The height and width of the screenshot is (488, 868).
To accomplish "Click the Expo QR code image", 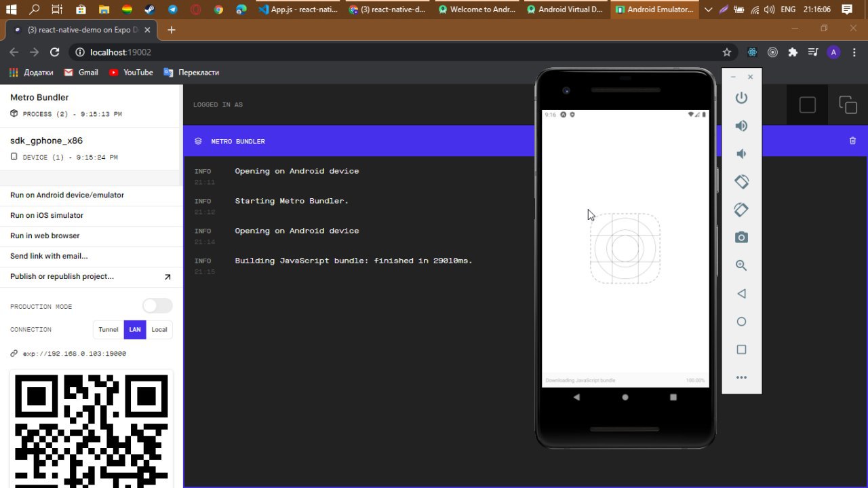I will click(91, 430).
